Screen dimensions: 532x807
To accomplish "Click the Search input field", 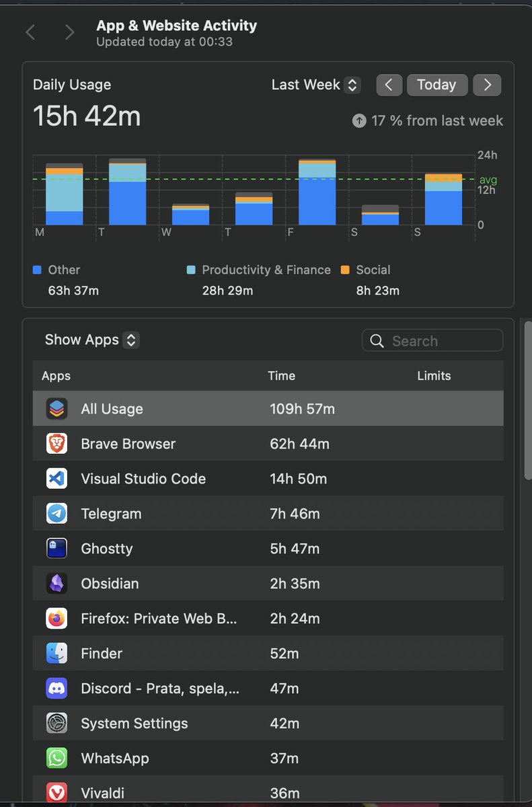I will click(432, 341).
